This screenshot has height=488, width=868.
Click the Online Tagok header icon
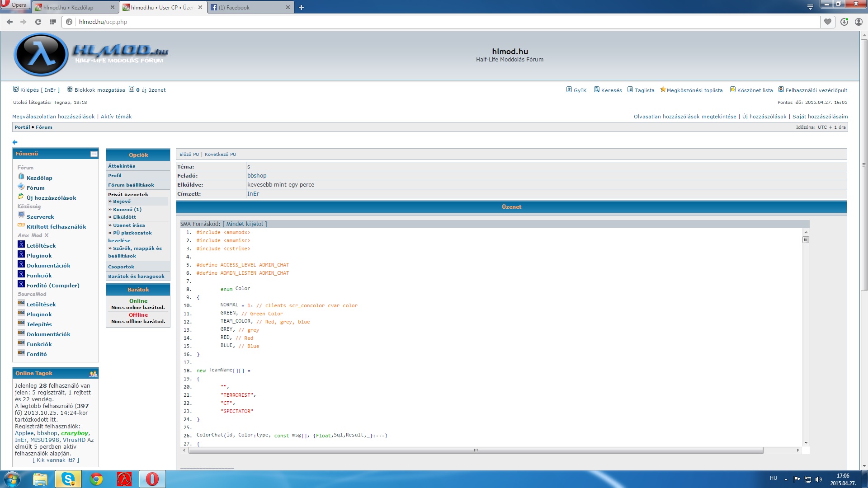coord(93,374)
